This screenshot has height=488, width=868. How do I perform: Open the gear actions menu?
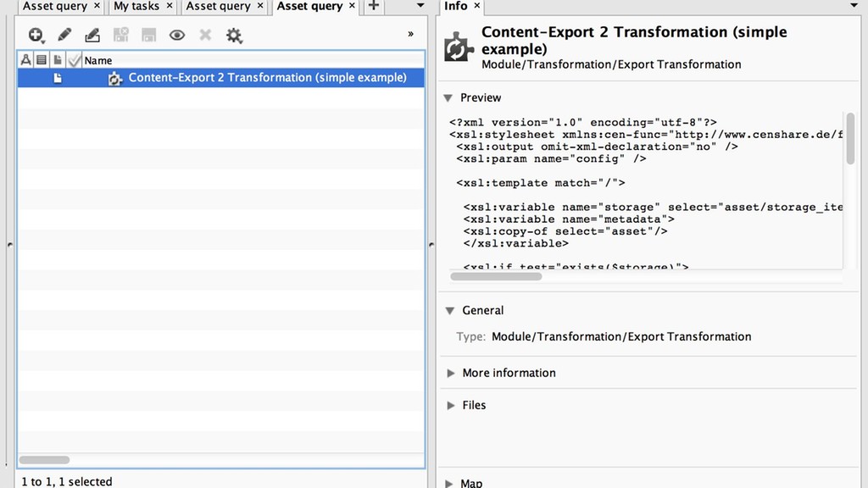(x=234, y=36)
